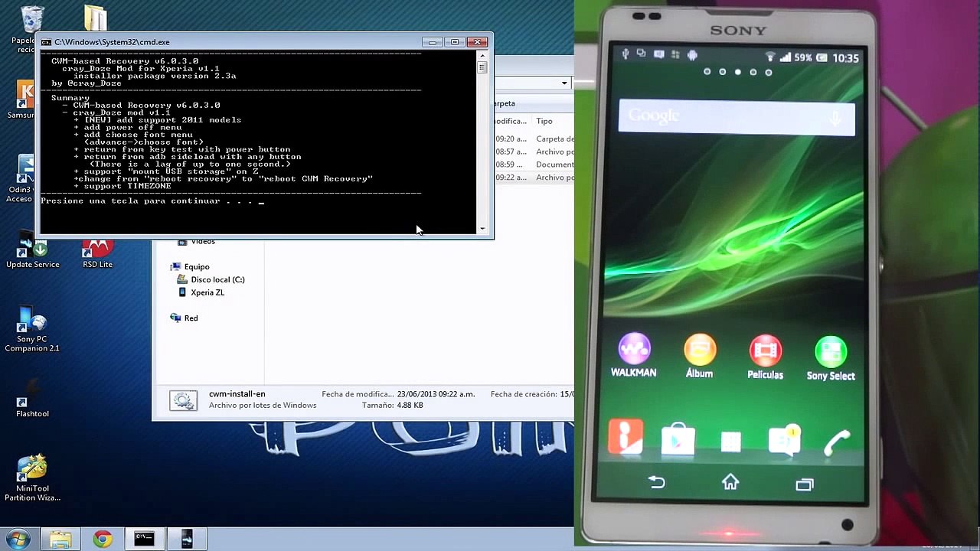Switch to the cmd.exe taskbar button

click(144, 539)
